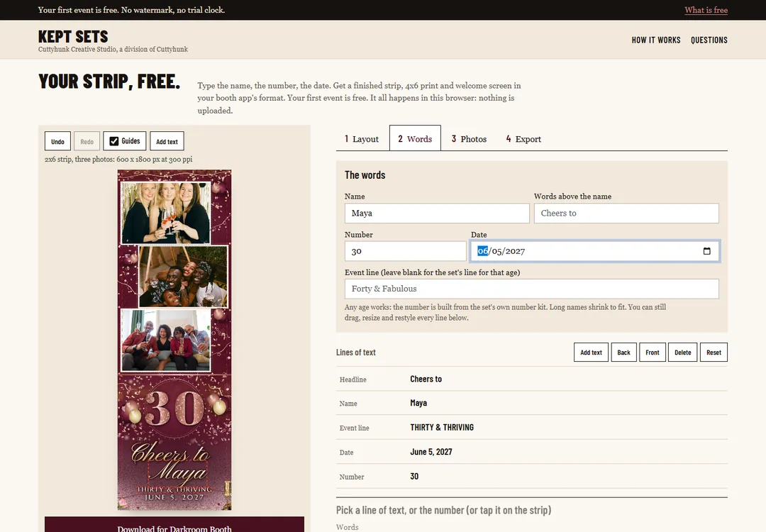Viewport: 766px width, 532px height.
Task: Open the What is free link
Action: coord(706,10)
